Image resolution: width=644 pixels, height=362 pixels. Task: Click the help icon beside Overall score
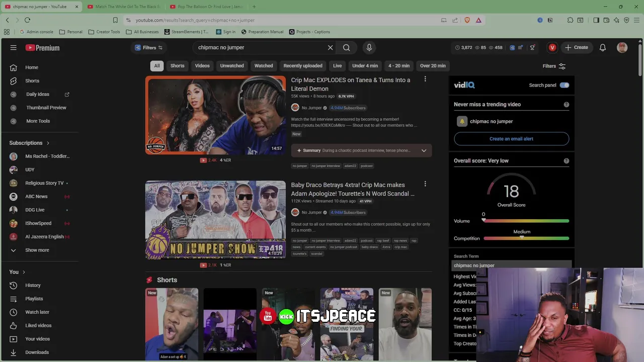567,161
